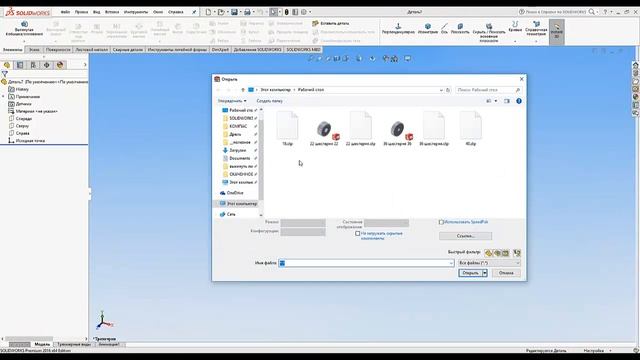Open the DisplayManager tab icon
This screenshot has width=640, height=360.
pos(60,65)
